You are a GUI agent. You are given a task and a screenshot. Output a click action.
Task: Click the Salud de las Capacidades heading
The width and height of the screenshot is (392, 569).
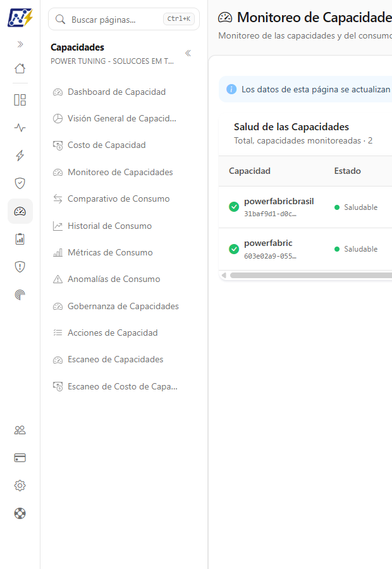pyautogui.click(x=291, y=127)
